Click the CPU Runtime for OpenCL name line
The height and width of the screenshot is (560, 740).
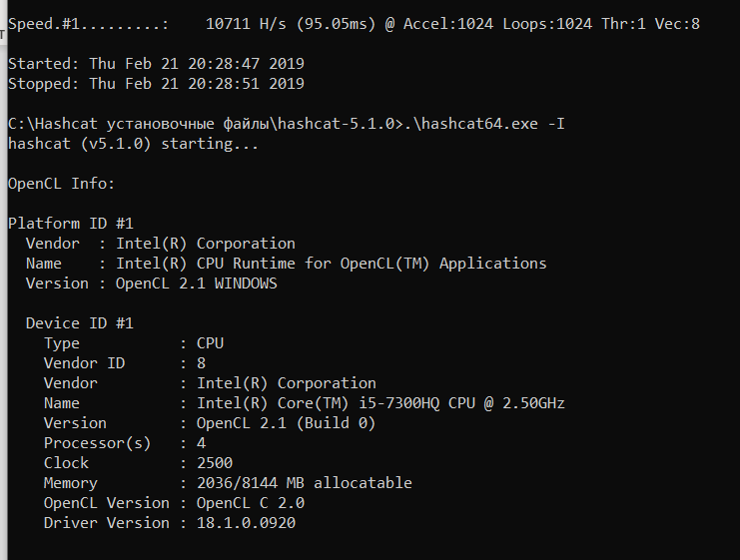coord(287,264)
